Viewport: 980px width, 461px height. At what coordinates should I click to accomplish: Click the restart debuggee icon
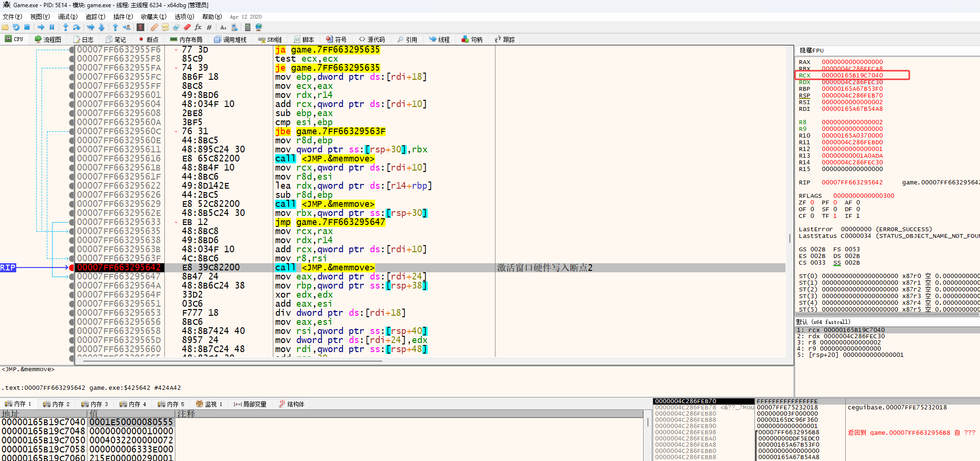(16, 27)
